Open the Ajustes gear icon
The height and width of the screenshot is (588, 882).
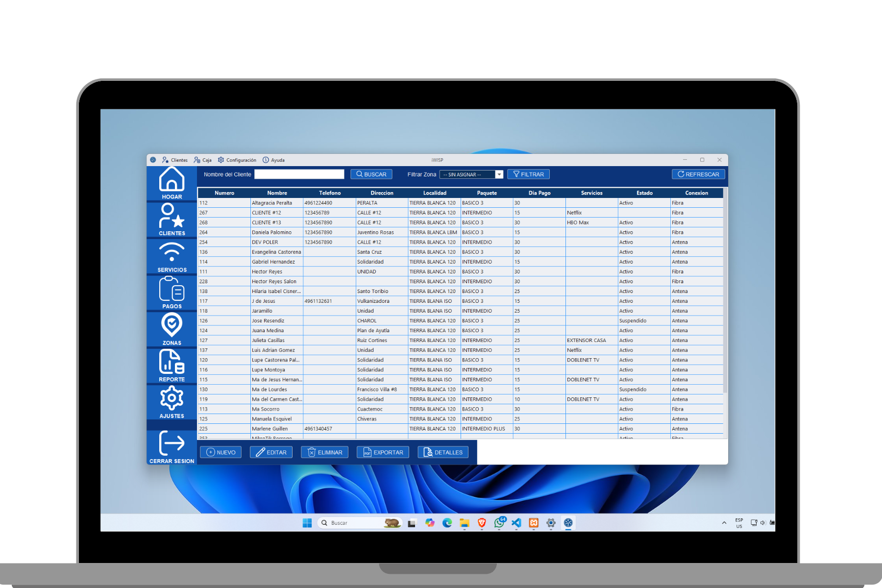171,402
